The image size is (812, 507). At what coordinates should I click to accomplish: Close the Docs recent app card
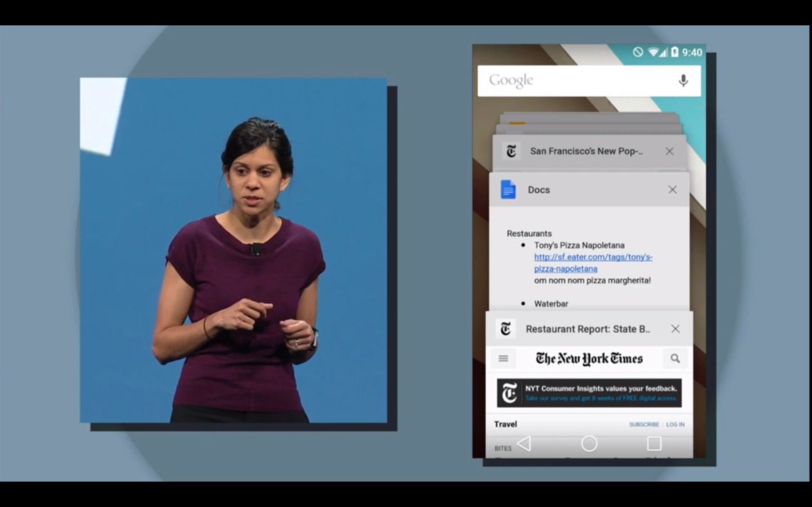(672, 189)
